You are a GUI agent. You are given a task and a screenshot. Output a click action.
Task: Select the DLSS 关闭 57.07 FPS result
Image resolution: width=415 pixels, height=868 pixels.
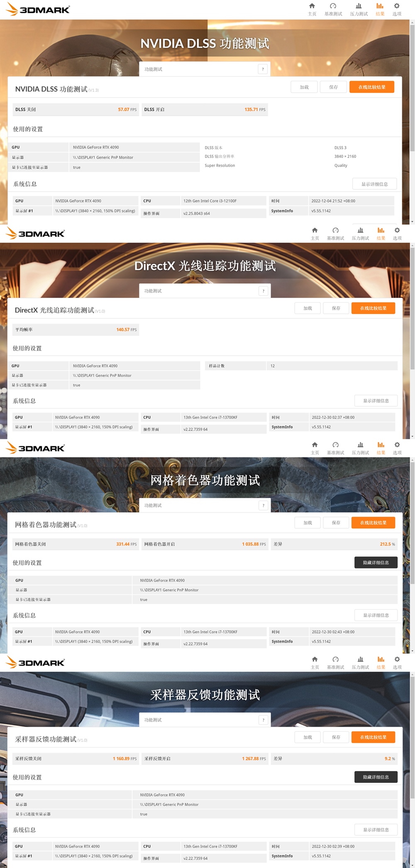click(76, 109)
